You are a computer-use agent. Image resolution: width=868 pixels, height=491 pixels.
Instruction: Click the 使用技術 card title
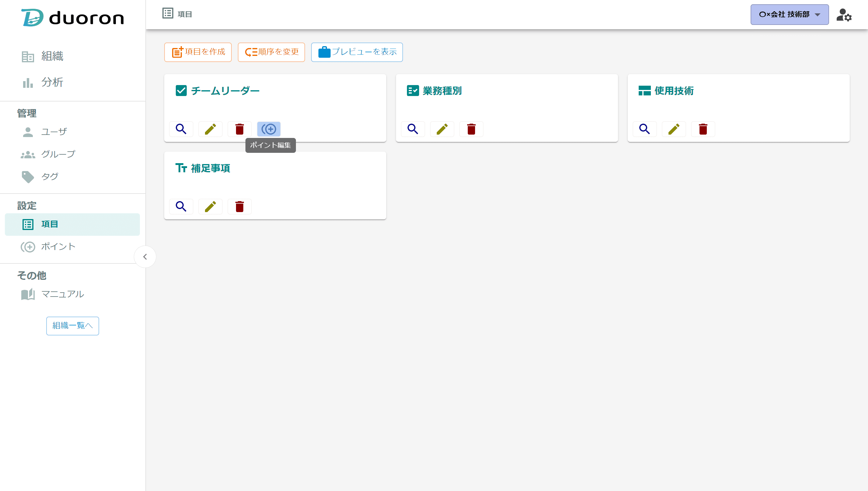[x=674, y=91]
